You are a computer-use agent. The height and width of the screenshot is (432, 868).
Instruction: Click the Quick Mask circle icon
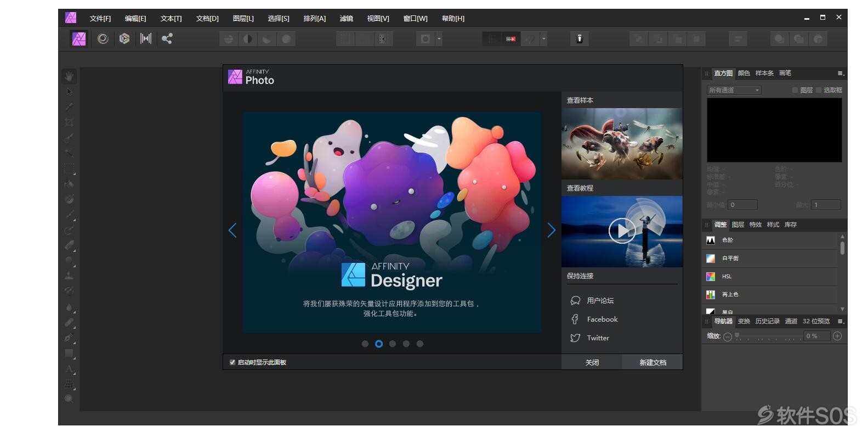[426, 39]
